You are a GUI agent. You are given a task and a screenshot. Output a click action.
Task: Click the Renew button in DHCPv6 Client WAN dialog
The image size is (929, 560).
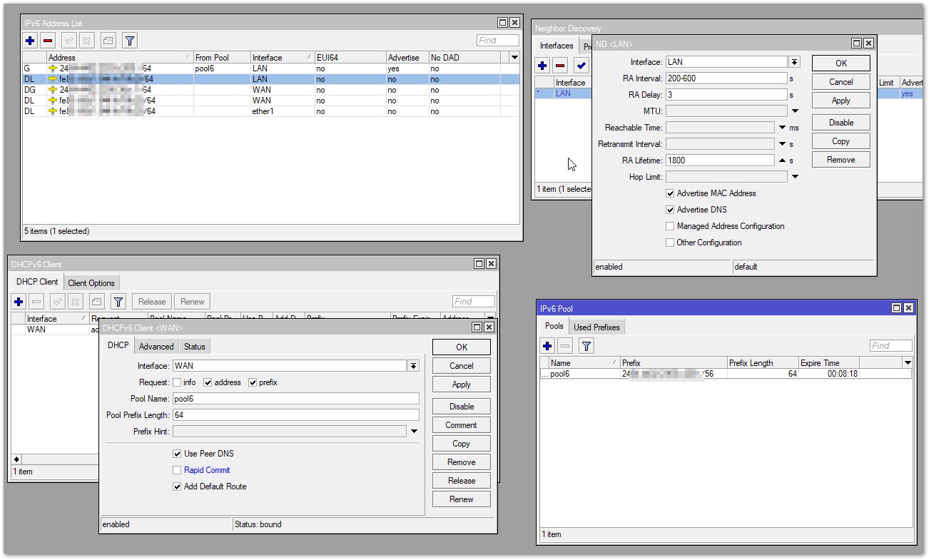[461, 499]
